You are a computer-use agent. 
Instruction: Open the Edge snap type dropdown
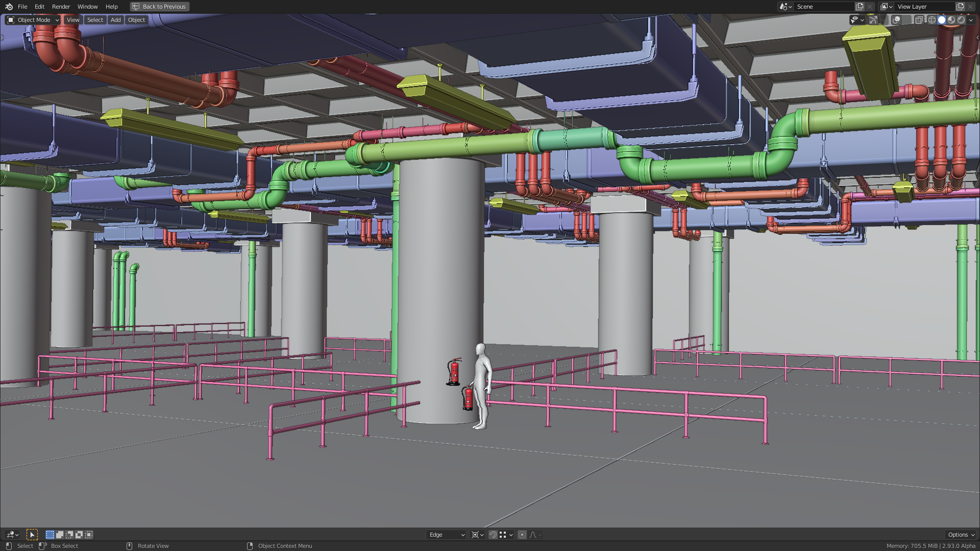point(447,535)
